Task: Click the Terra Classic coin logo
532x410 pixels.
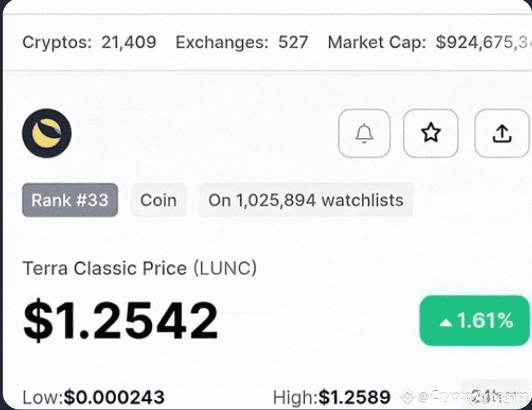Action: [x=47, y=134]
